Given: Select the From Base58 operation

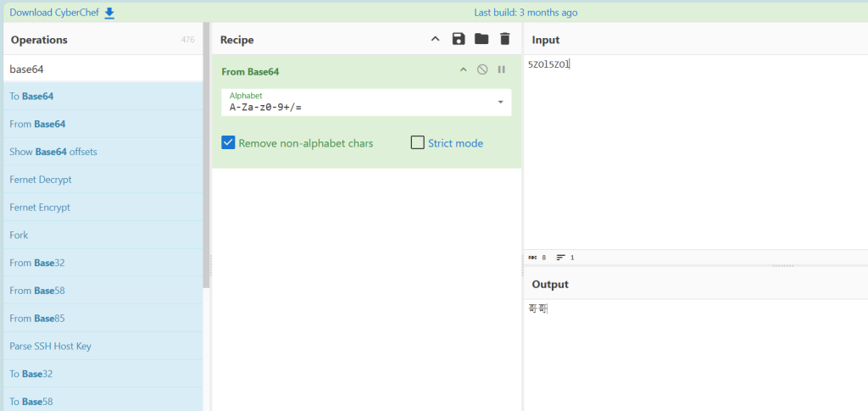Looking at the screenshot, I should click(x=103, y=291).
